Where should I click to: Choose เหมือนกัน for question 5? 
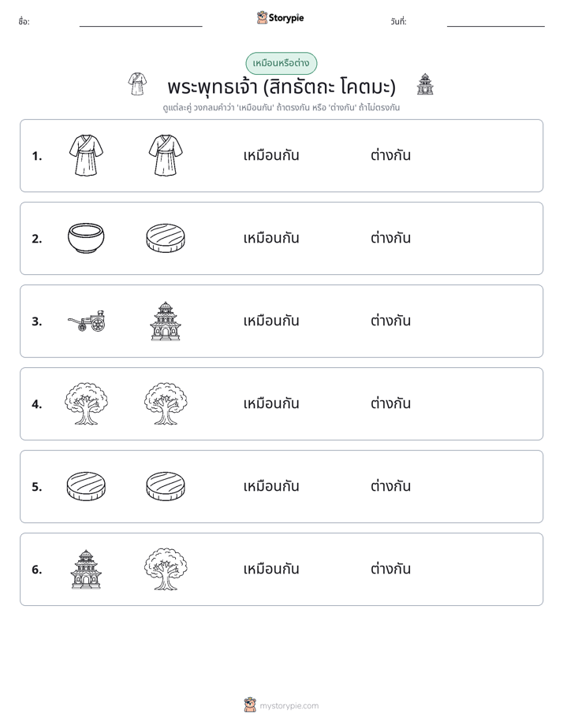coord(271,485)
